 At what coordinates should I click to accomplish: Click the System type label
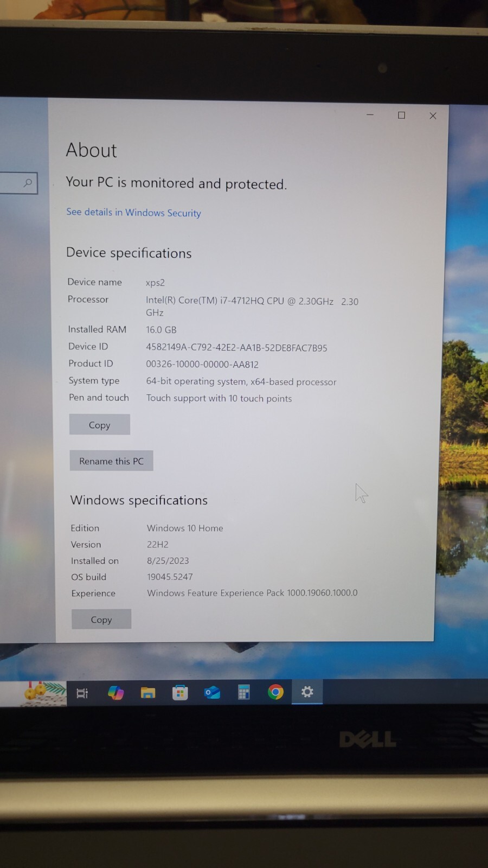(x=94, y=381)
